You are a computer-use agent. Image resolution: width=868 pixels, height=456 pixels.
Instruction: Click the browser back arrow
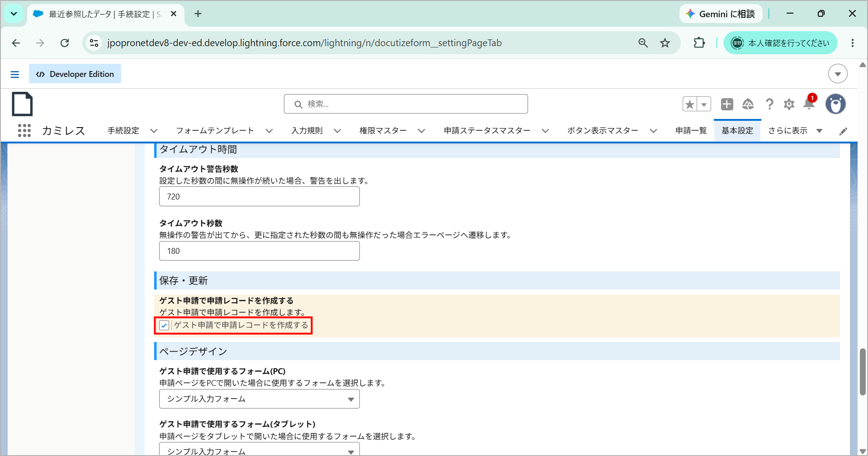16,43
